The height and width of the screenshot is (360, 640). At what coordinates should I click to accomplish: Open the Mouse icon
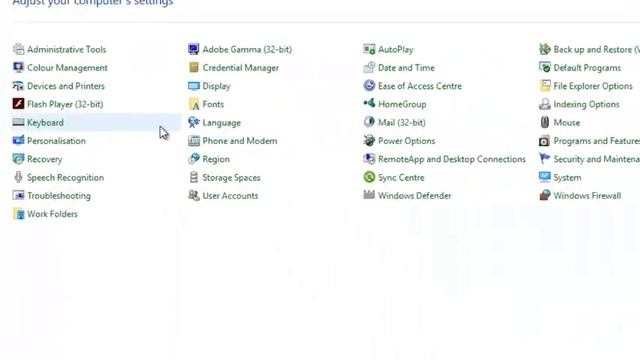pyautogui.click(x=544, y=122)
